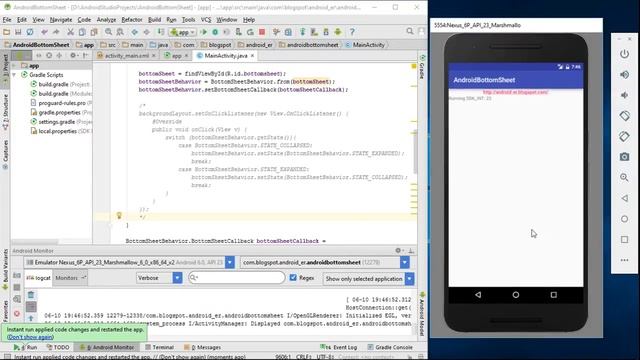Click emulator sidebar home circle

624,219
